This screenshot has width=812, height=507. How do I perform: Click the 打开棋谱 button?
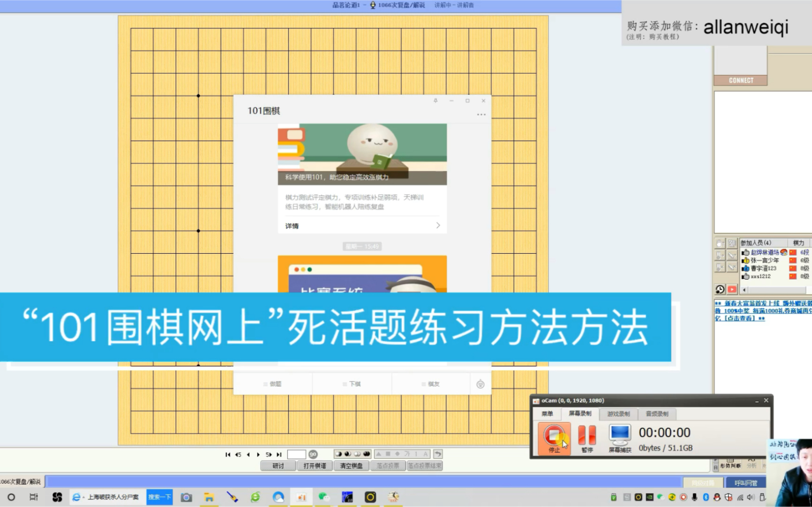[x=314, y=465]
